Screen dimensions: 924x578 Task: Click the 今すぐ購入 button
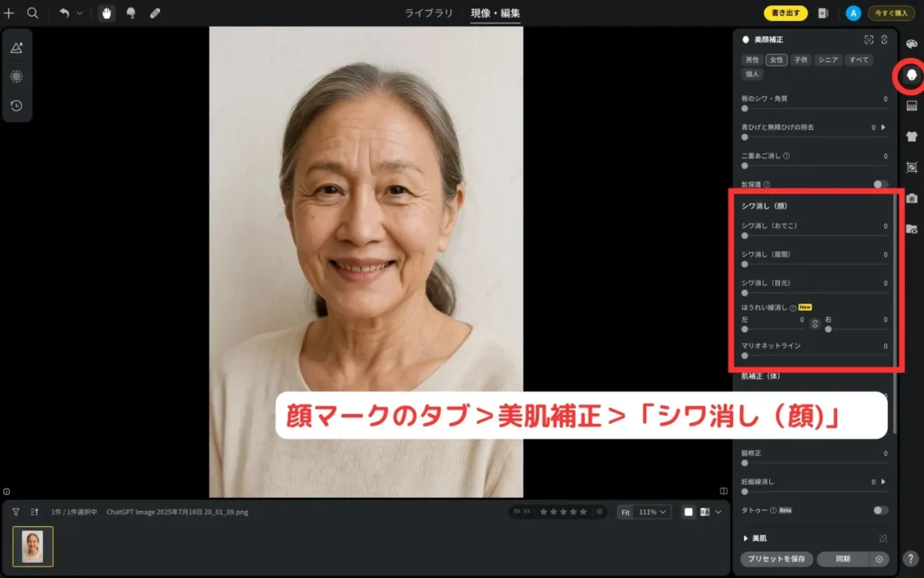pos(891,13)
